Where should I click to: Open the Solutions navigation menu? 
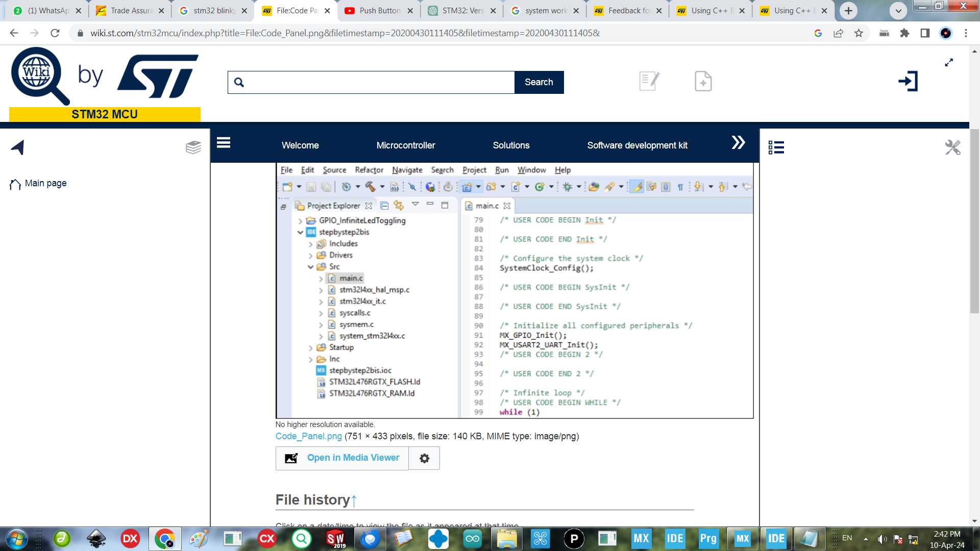pyautogui.click(x=511, y=145)
